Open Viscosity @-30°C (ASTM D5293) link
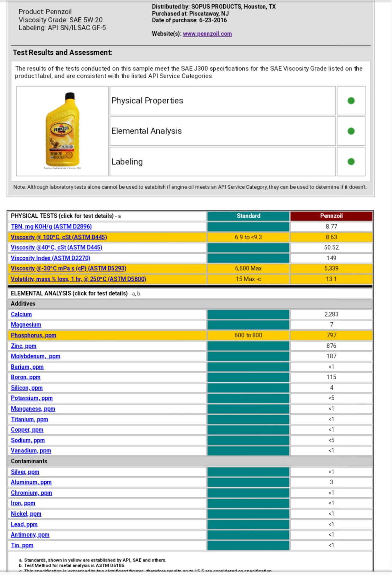392x575 pixels. point(69,269)
